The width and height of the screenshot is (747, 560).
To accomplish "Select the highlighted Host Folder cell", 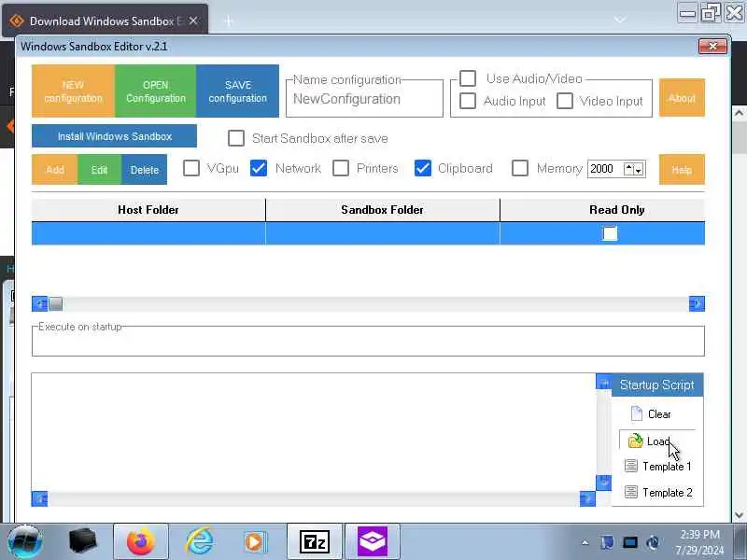I will click(x=148, y=233).
